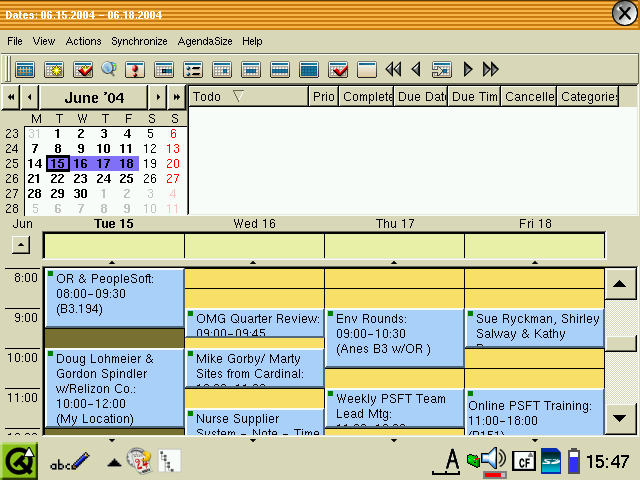The height and width of the screenshot is (480, 640).
Task: Click the agenda scrollbar thumb
Action: 620,343
